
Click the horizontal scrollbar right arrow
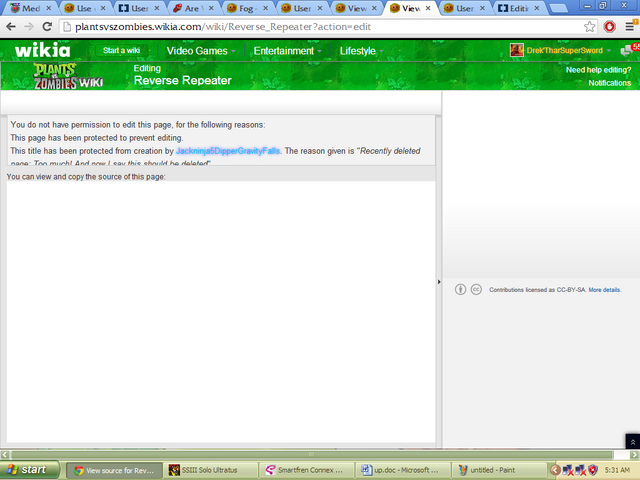[x=635, y=455]
